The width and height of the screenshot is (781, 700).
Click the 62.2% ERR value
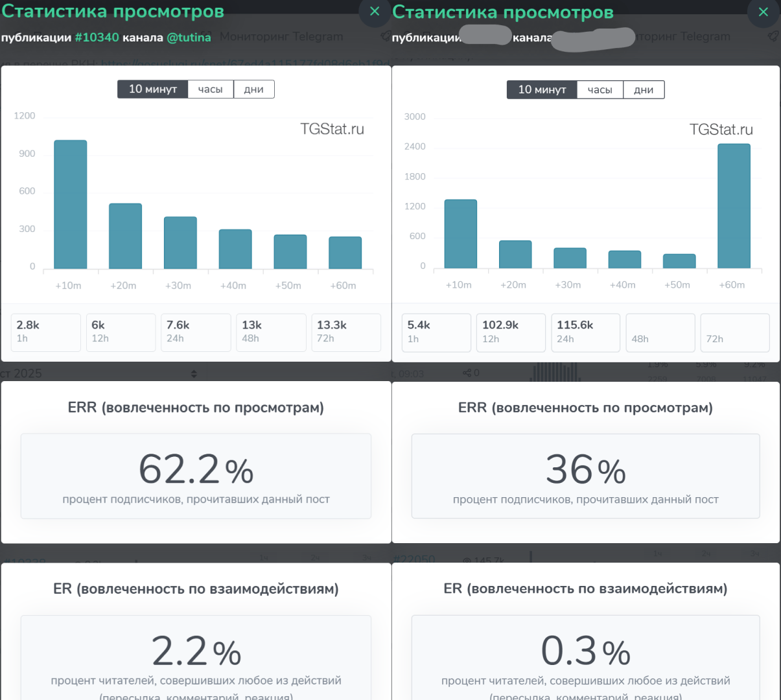click(x=196, y=470)
